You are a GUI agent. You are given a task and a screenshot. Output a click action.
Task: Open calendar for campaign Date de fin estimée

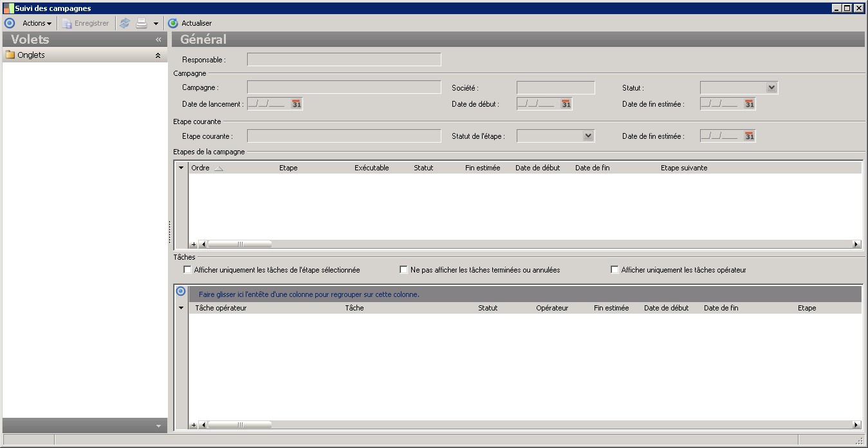click(x=749, y=104)
